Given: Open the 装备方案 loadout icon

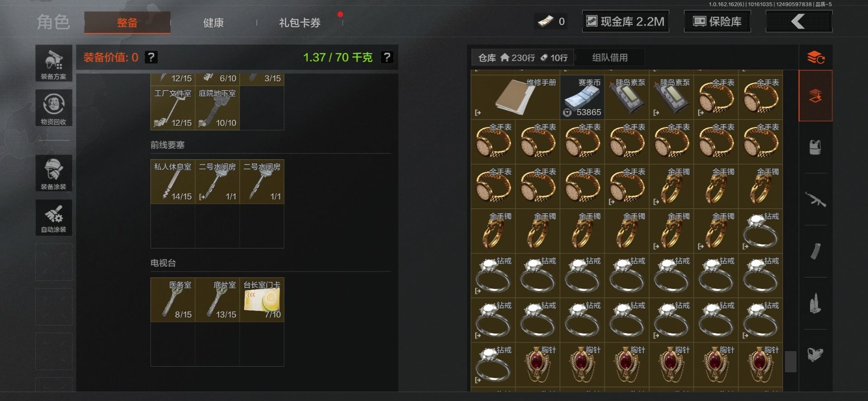Looking at the screenshot, I should [x=54, y=63].
